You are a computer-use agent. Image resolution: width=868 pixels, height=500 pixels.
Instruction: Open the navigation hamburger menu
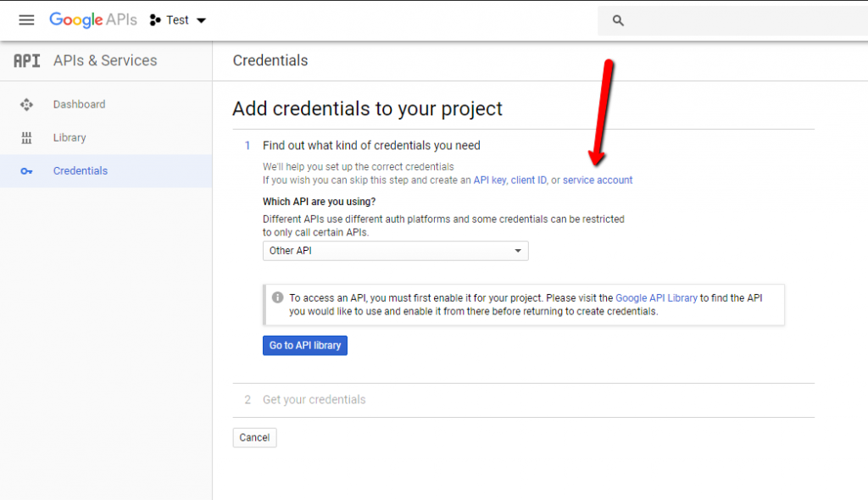pos(26,19)
